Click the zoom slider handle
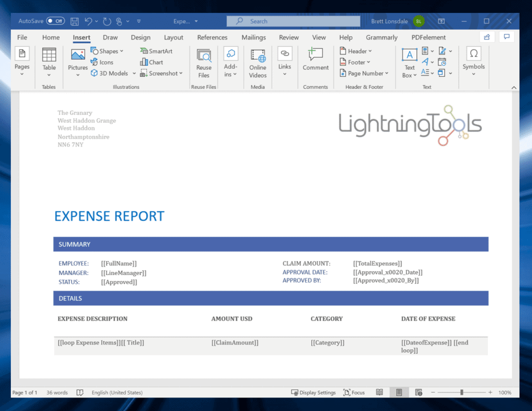 click(461, 393)
